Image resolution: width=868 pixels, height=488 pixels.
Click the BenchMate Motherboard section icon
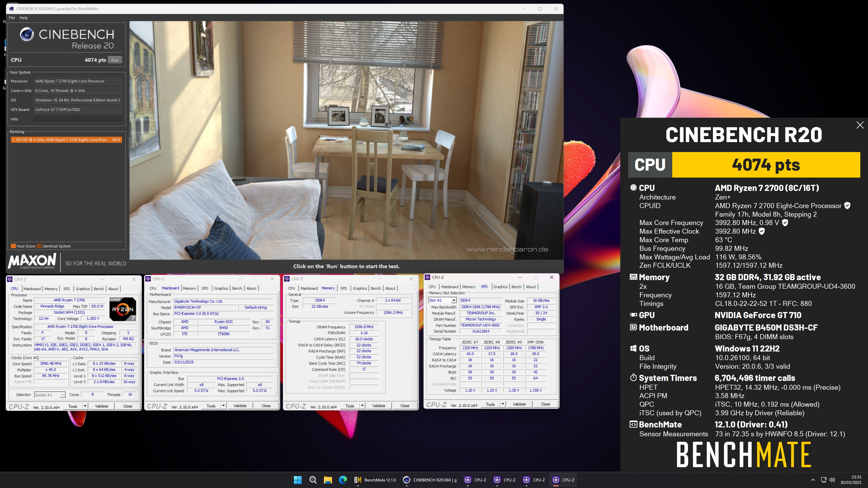pyautogui.click(x=633, y=327)
